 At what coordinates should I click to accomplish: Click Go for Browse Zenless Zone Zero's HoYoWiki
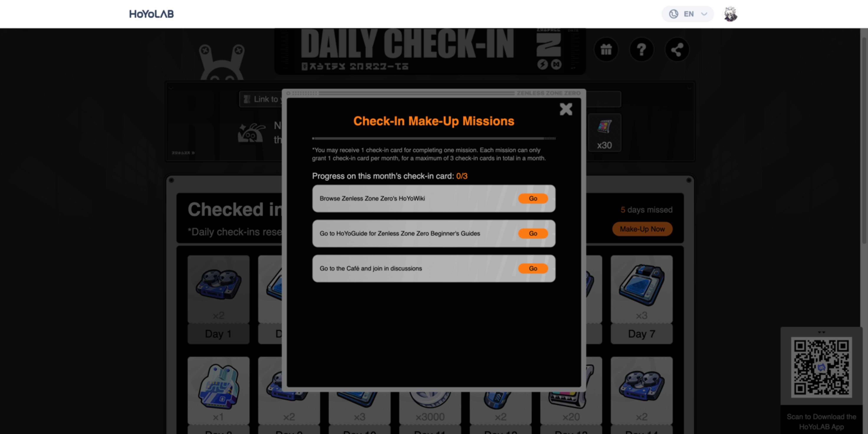(532, 198)
